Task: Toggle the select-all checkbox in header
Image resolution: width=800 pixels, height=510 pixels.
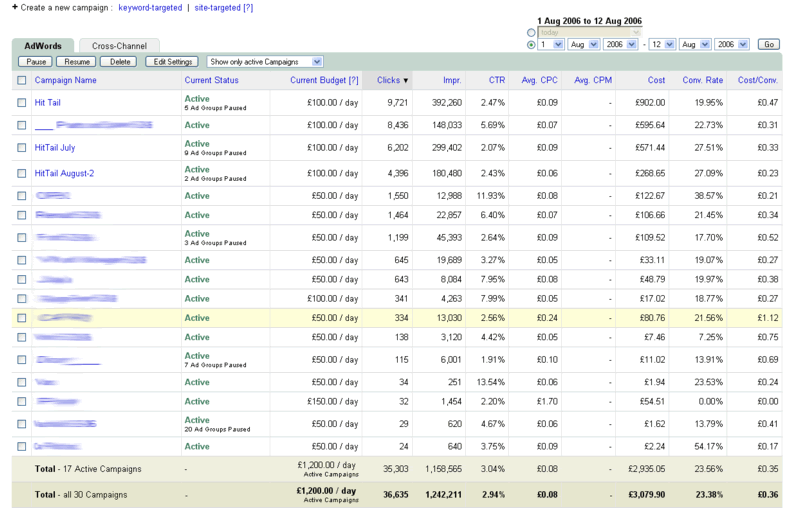Action: click(x=22, y=80)
